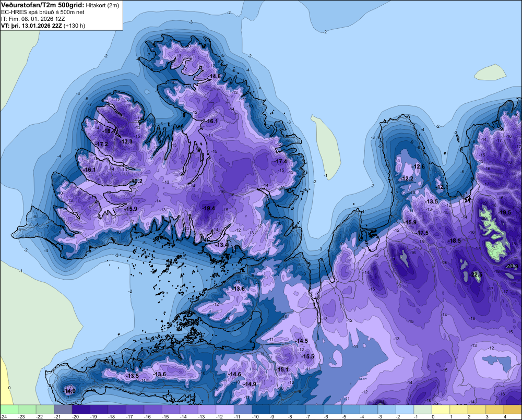Click the init time "IT: Fim. 08. 01. 2026 12Z"

(33, 19)
